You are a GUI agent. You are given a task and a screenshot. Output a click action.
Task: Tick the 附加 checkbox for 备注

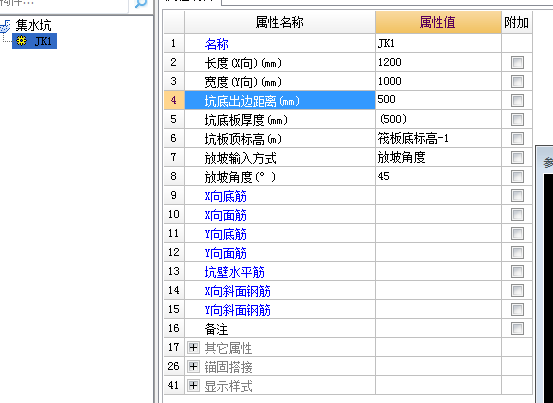517,329
